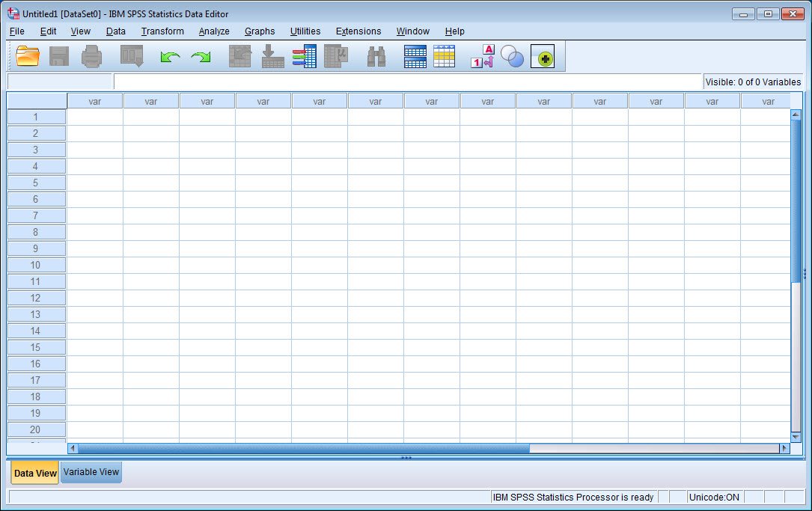Screen dimensions: 812x511
Task: Select row header 13
Action: tap(36, 314)
